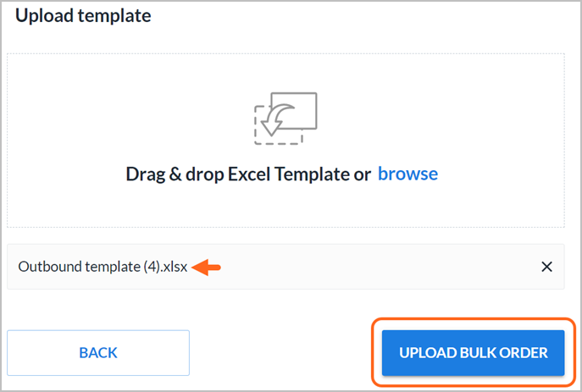This screenshot has width=582, height=392.
Task: Click the Drag & drop Excel Template text
Action: pos(248,174)
